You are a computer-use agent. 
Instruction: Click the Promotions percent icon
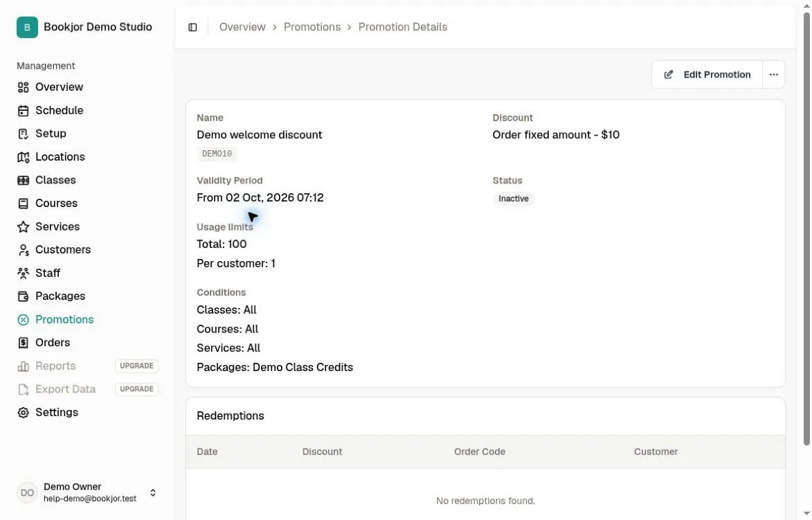(23, 320)
